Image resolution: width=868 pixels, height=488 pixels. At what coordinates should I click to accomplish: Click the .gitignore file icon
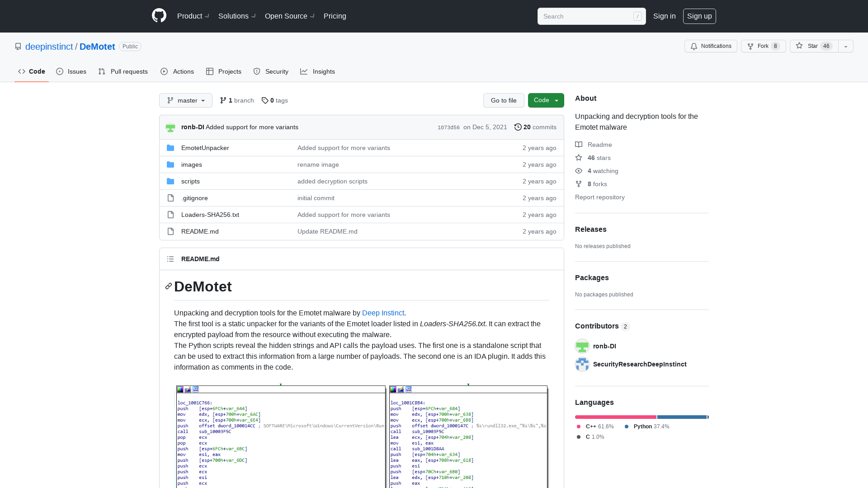[x=170, y=198]
